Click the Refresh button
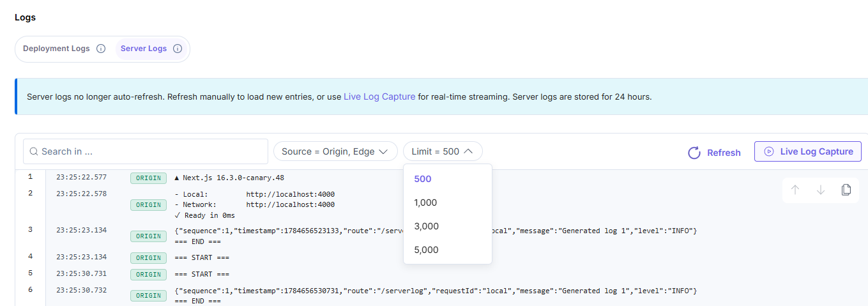 714,153
